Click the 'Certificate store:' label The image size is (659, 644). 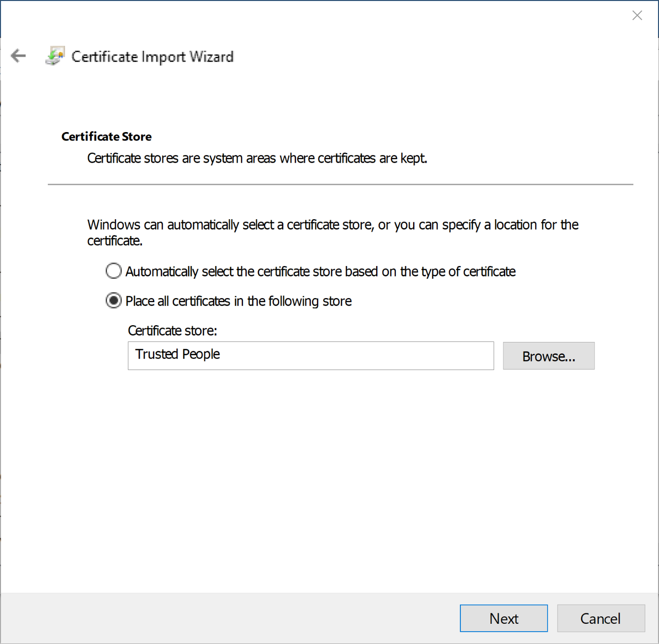click(173, 331)
